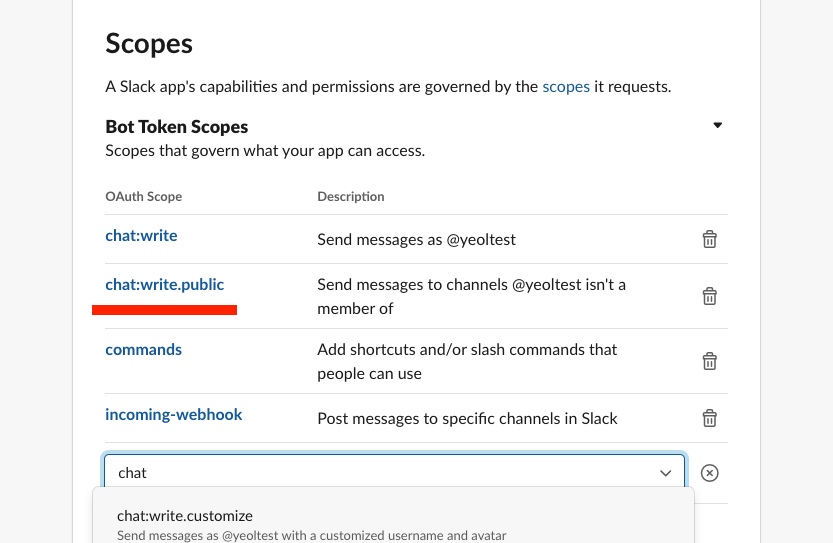Click the Scopes that govern subtitle text
The image size is (833, 543).
tap(265, 151)
